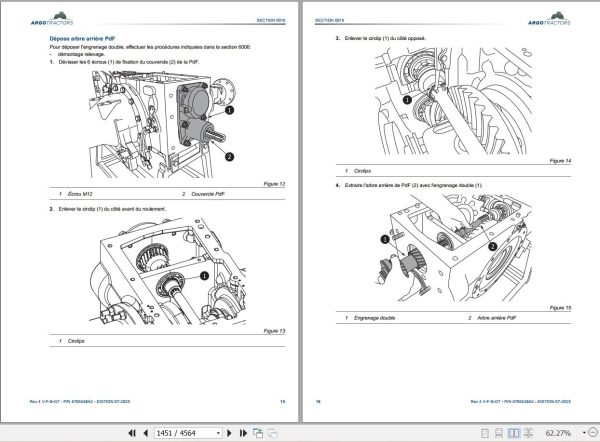Click the Figure 15 caption label
This screenshot has height=442, width=600.
(x=560, y=308)
